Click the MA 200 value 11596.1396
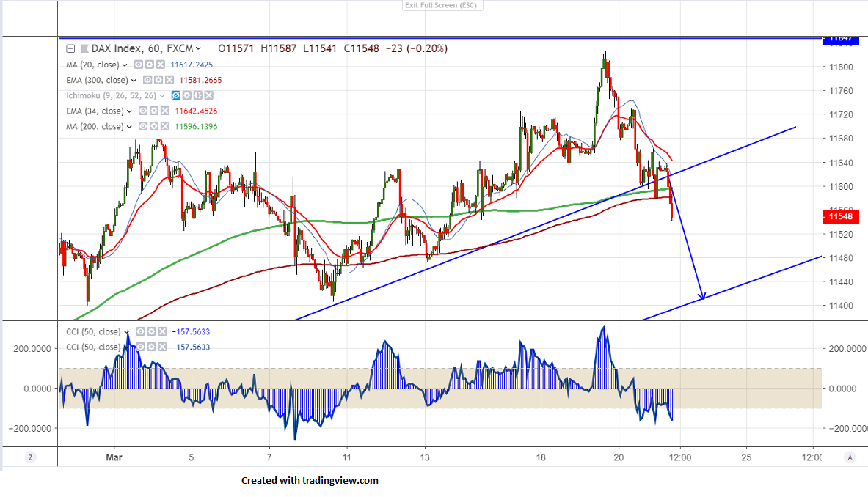Image resolution: width=868 pixels, height=497 pixels. 196,127
